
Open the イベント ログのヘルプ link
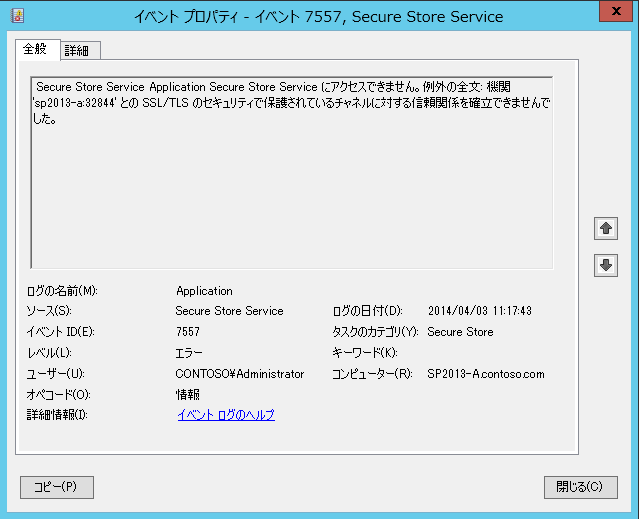(226, 415)
